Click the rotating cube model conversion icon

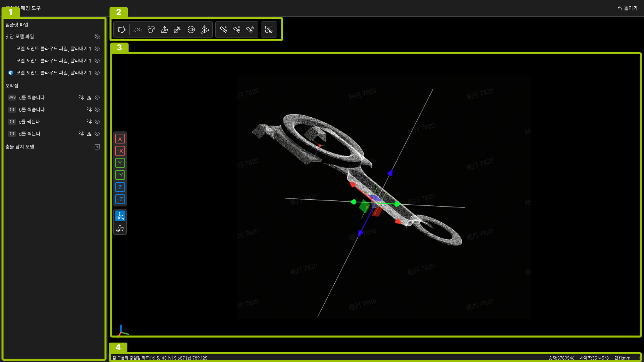151,29
